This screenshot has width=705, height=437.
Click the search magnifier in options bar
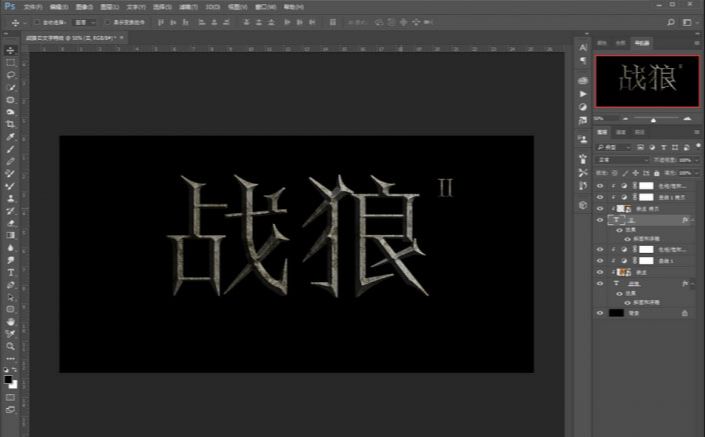[x=671, y=22]
